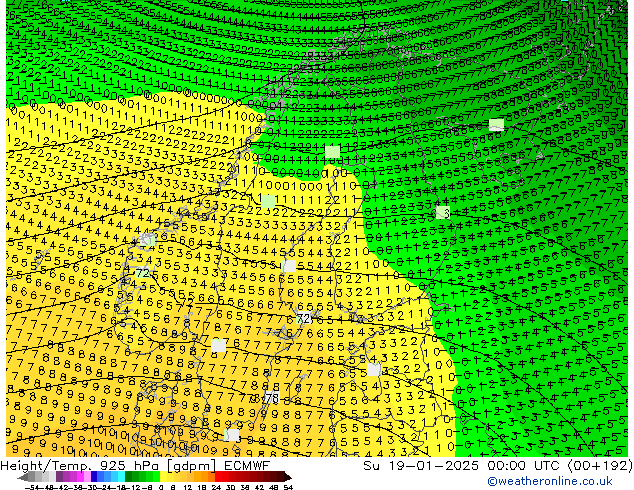Select the 'Su 19-01-2025 00:00 UTC (00+192)' timestamp

pyautogui.click(x=498, y=466)
